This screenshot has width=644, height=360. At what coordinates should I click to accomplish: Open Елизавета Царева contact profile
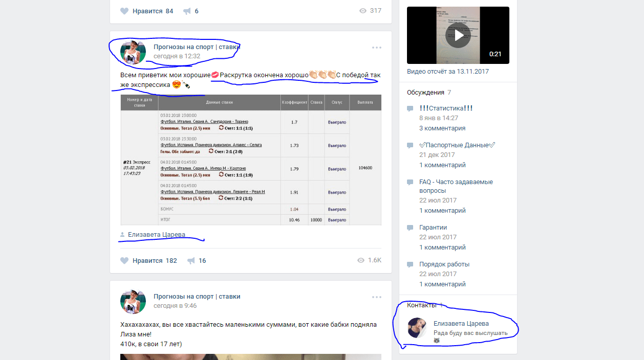pyautogui.click(x=461, y=324)
